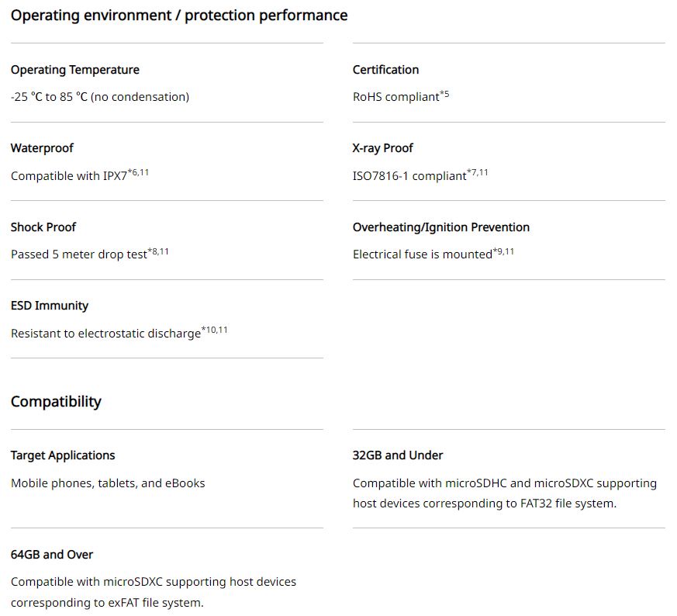677x616 pixels.
Task: Click the Overheating/Ignition Prevention label
Action: click(440, 227)
